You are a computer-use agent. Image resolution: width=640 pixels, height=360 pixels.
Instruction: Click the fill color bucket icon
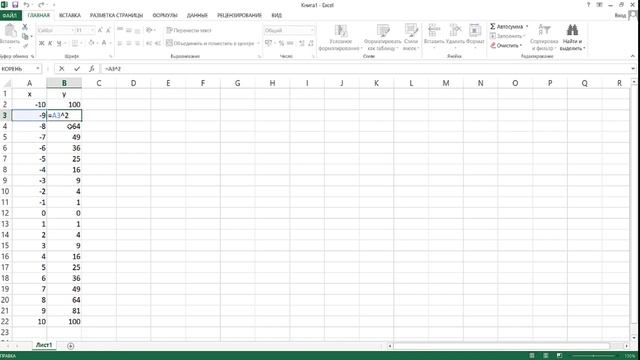[x=91, y=43]
